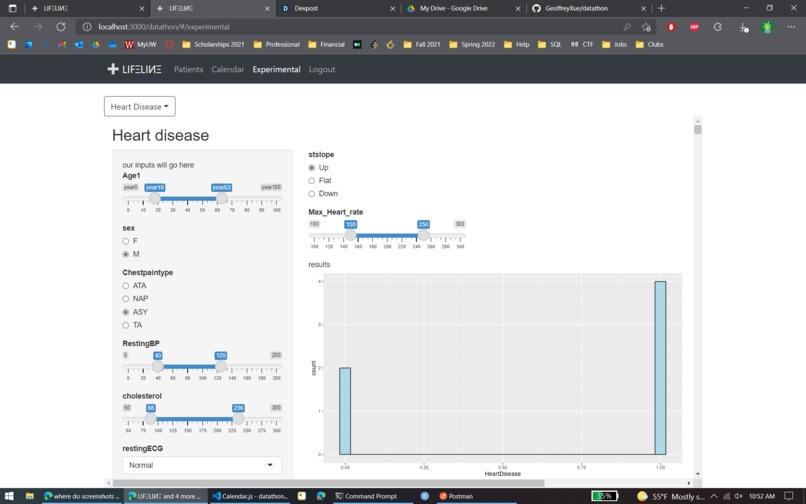Switch to the Devpost browser tab

338,8
